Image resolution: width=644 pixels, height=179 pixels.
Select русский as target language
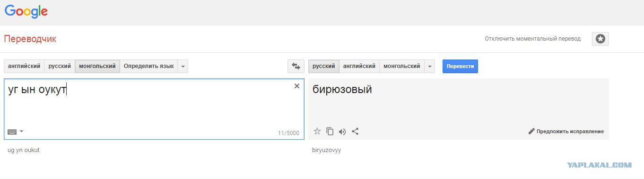[x=324, y=66]
